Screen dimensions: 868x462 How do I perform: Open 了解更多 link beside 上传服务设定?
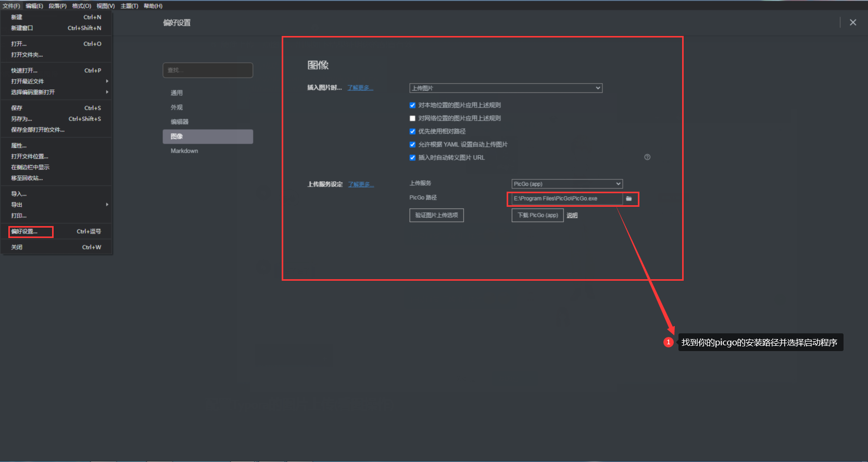click(361, 184)
